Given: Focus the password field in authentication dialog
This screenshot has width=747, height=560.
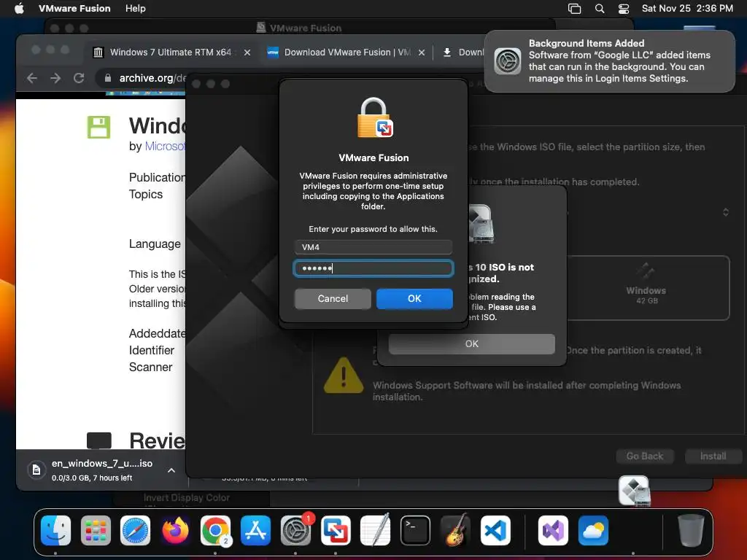Looking at the screenshot, I should 373,268.
